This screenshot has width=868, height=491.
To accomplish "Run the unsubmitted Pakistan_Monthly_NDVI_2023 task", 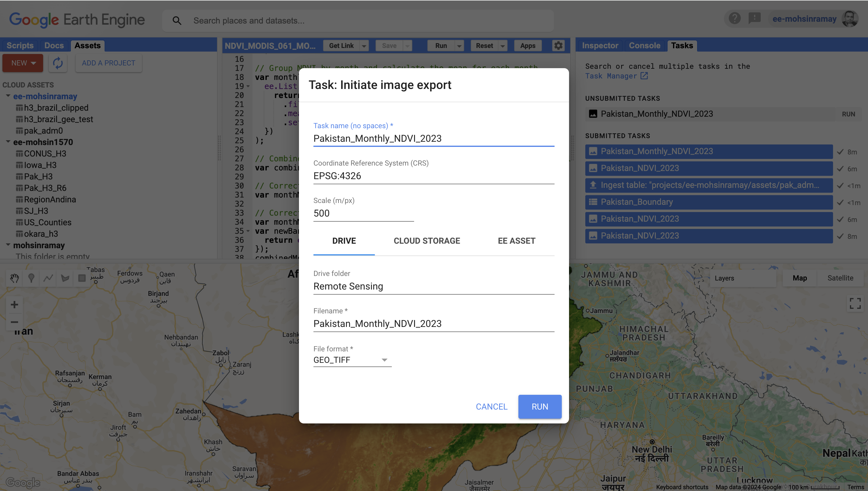I will (x=848, y=114).
